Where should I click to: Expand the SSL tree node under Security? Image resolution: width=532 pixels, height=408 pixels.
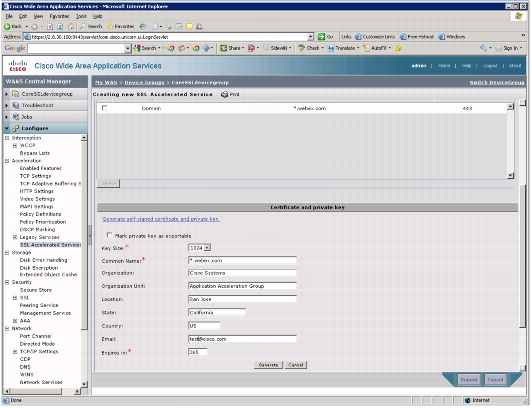pyautogui.click(x=15, y=298)
